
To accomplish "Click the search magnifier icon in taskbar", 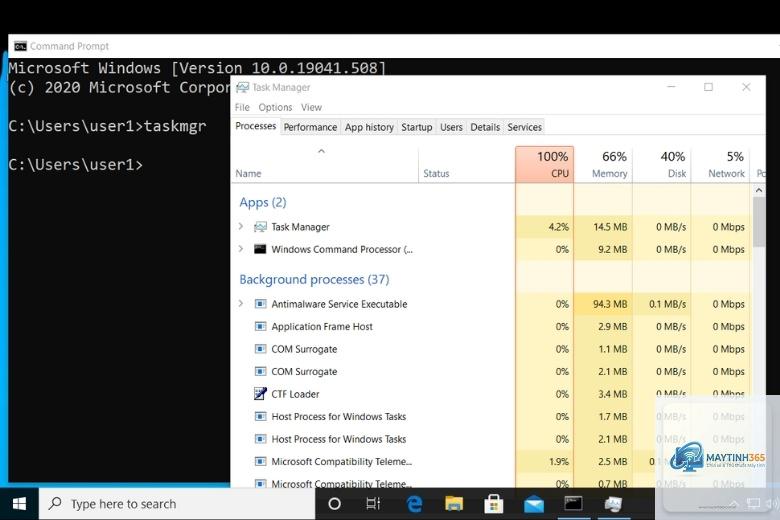I will 55,504.
